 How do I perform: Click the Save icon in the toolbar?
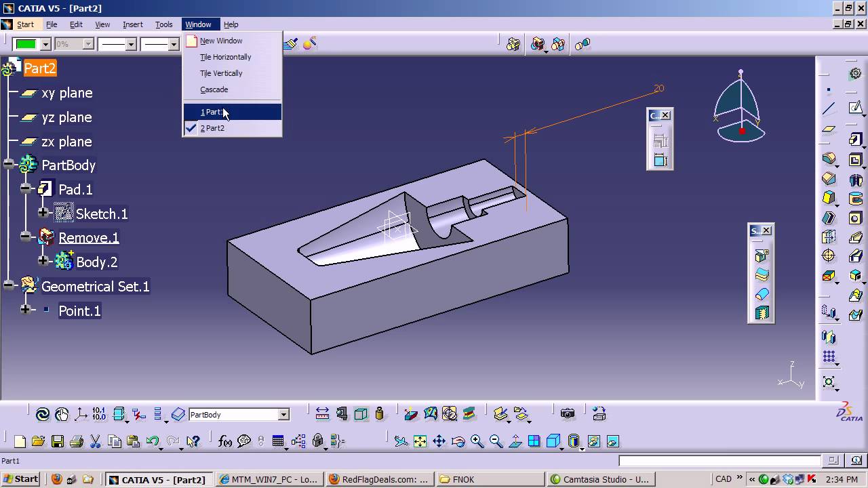coord(58,442)
